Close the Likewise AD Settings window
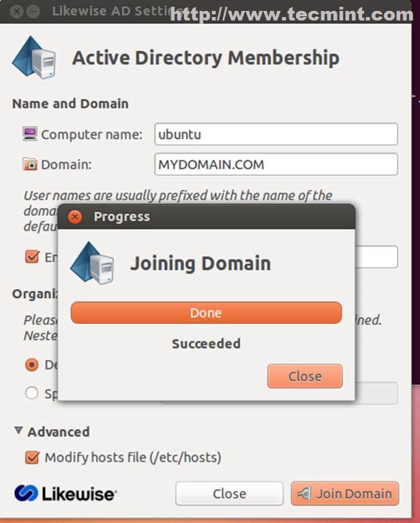420x523 pixels. coord(16,12)
